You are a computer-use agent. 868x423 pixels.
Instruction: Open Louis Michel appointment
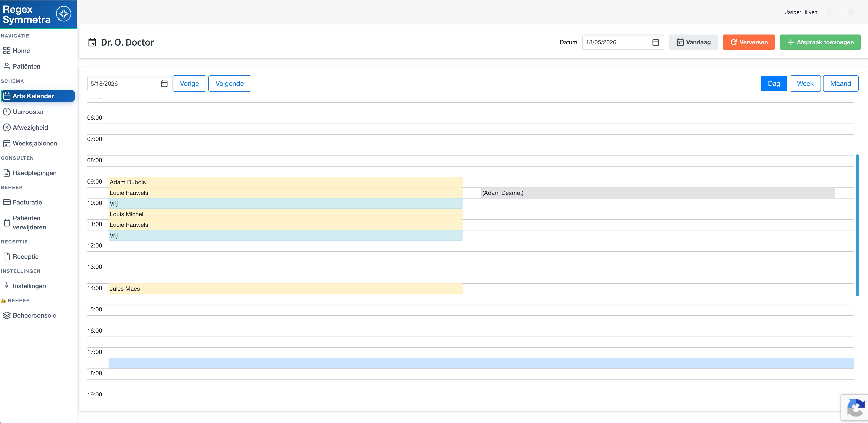285,214
